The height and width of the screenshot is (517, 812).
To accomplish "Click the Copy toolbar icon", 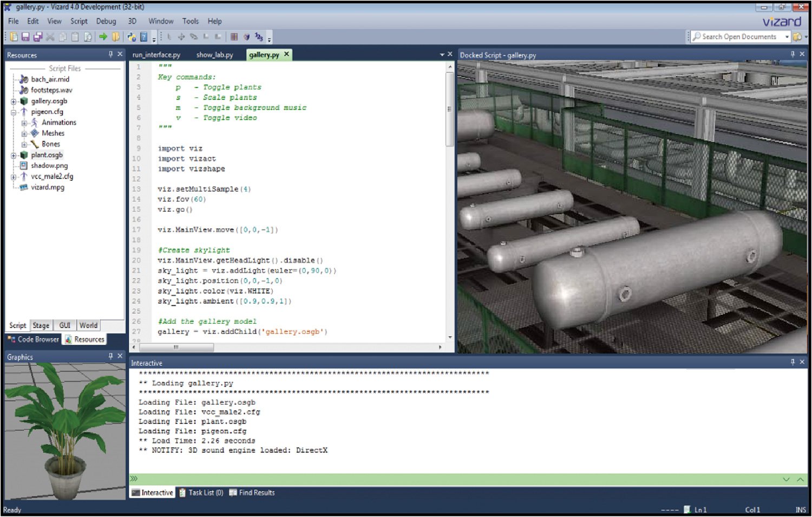I will [x=63, y=37].
